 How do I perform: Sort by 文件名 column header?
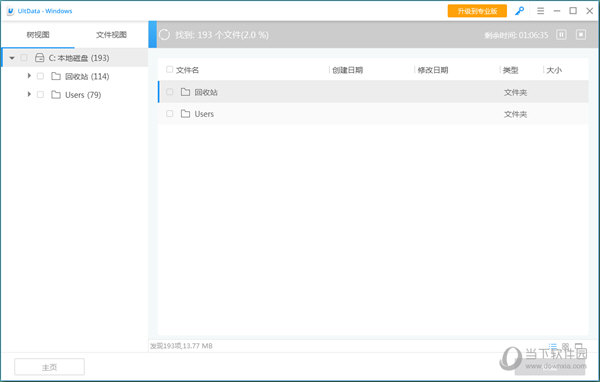187,70
